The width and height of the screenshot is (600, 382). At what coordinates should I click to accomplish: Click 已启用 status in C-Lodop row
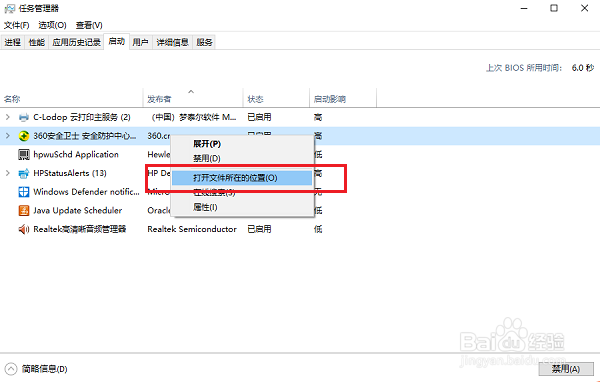(259, 117)
